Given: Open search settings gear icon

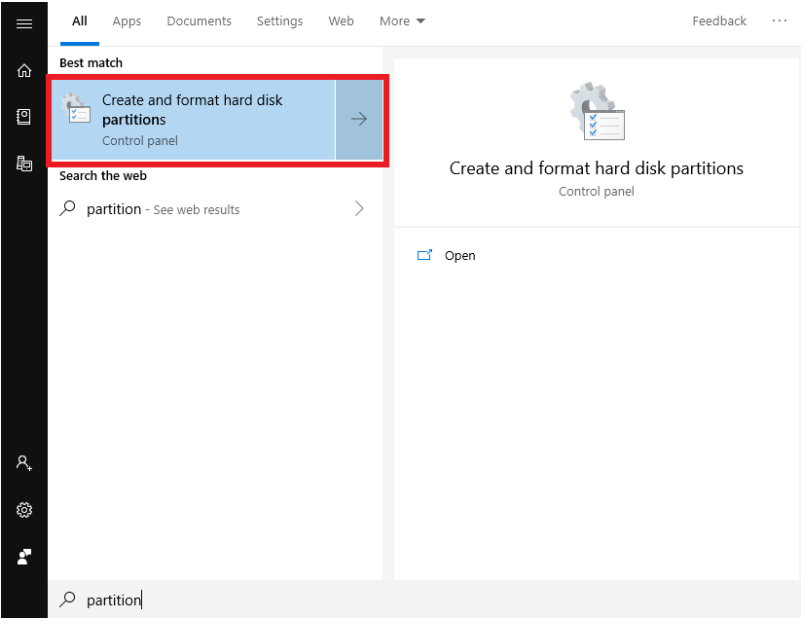Looking at the screenshot, I should click(x=24, y=510).
